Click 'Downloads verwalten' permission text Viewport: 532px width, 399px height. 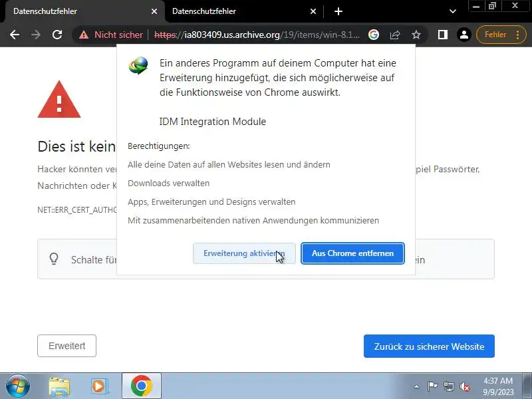(169, 184)
